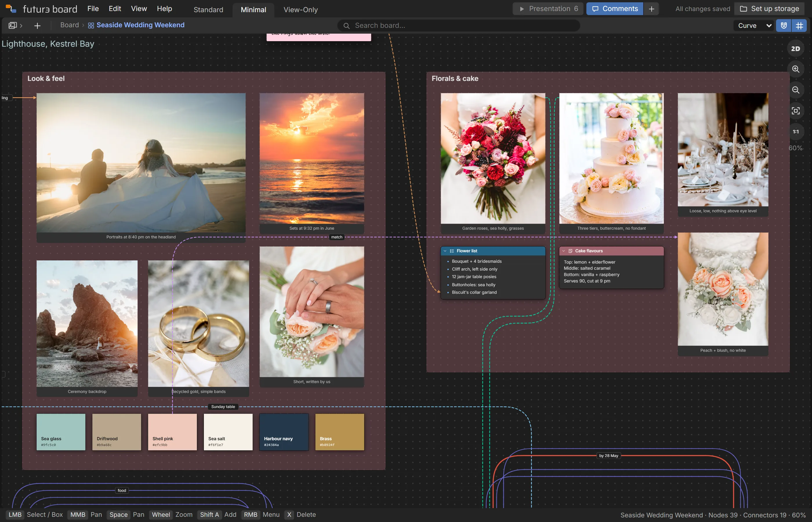The image size is (812, 522).
Task: Open the View menu
Action: (x=139, y=9)
